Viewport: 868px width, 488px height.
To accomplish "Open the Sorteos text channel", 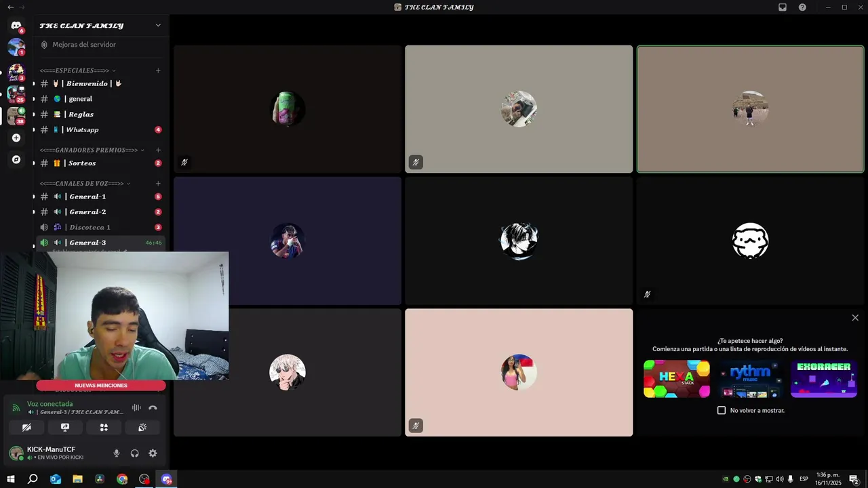I will (x=100, y=163).
